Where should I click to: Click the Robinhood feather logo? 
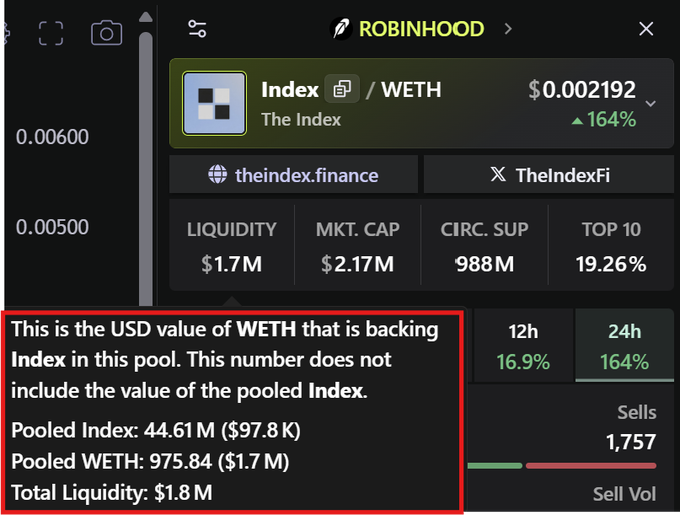[x=341, y=29]
